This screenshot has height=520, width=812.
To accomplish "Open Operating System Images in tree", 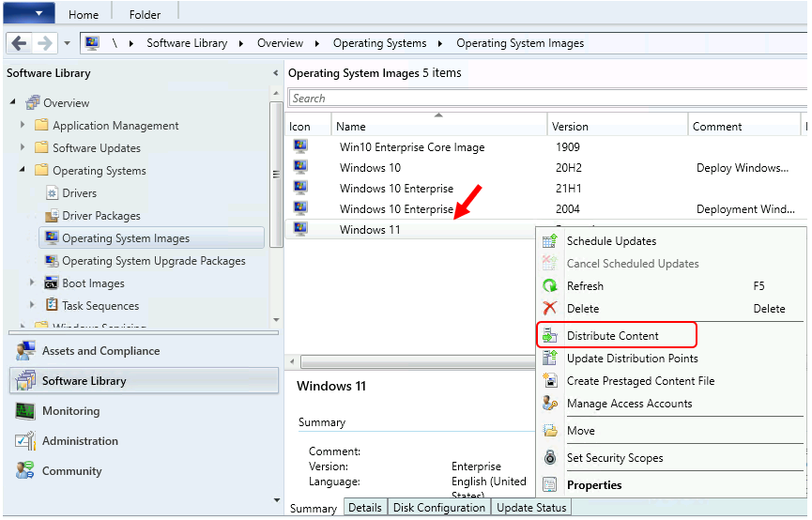I will 151,238.
